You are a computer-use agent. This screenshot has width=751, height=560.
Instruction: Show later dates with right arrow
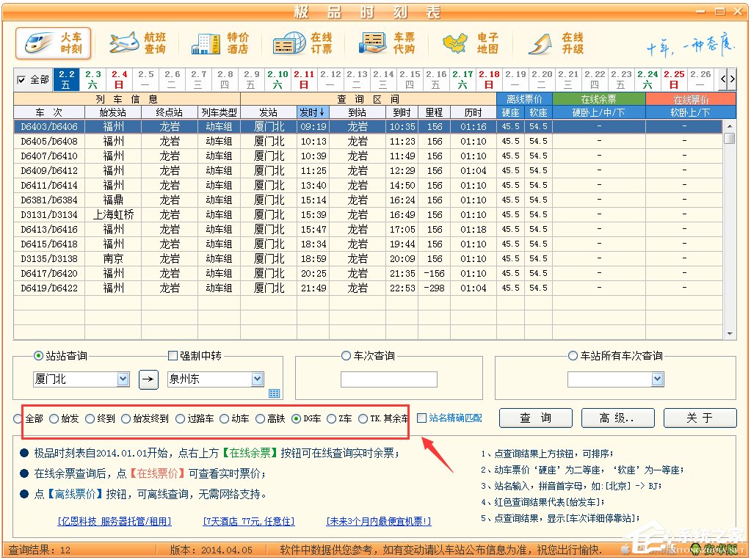coord(732,79)
